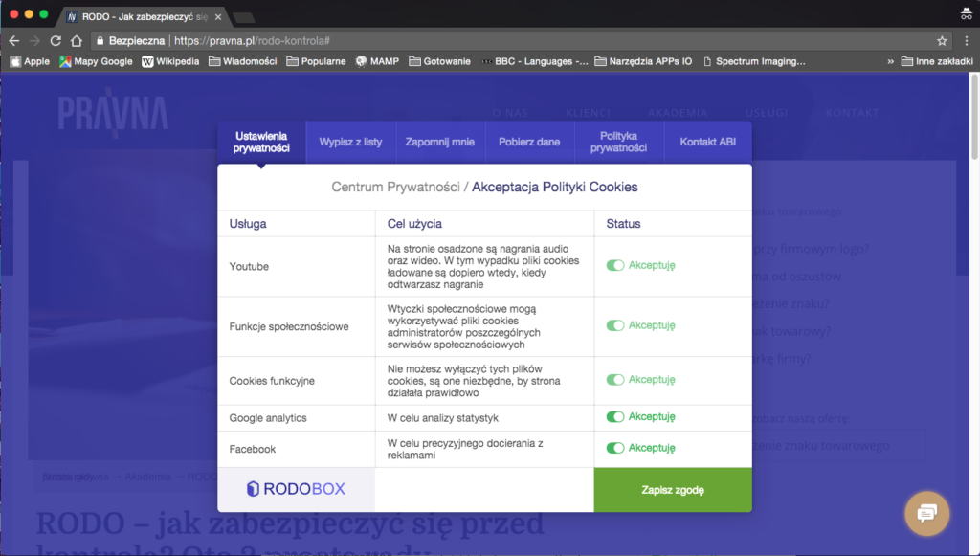Open the Wikipedia bookmark
This screenshot has width=980, height=556.
170,61
